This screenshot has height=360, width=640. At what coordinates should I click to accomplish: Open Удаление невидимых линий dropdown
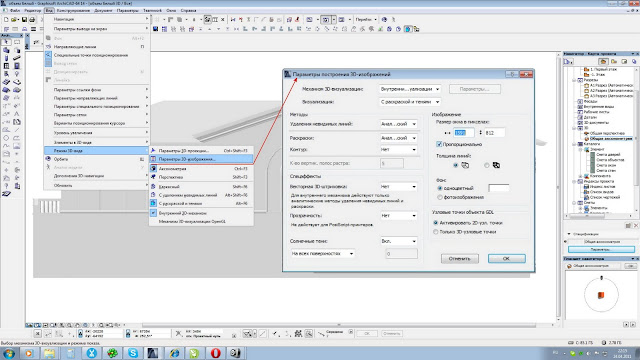click(398, 124)
